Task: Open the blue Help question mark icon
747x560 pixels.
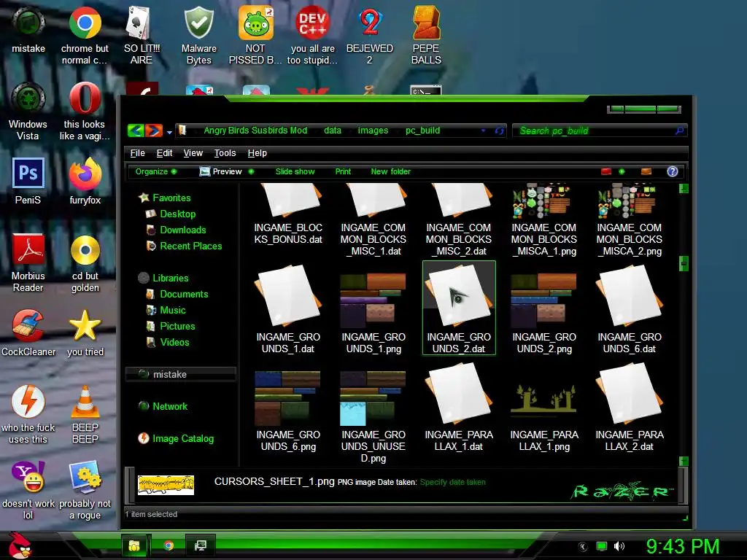Action: pos(672,171)
